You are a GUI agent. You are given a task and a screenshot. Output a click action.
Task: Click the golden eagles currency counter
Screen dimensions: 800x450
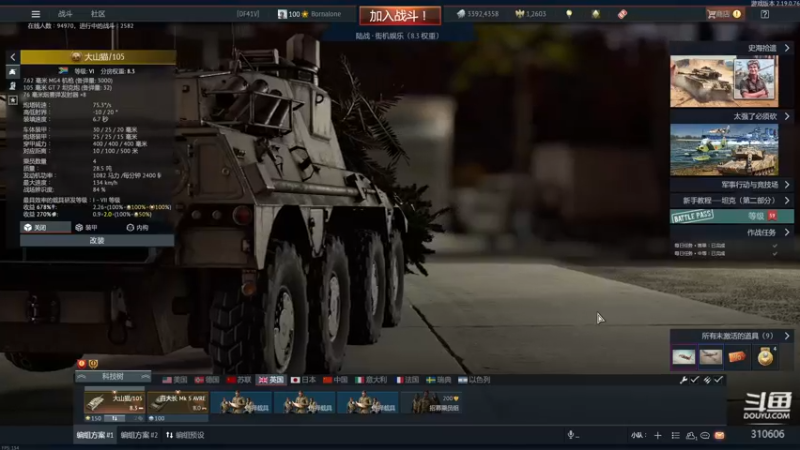[x=531, y=14]
